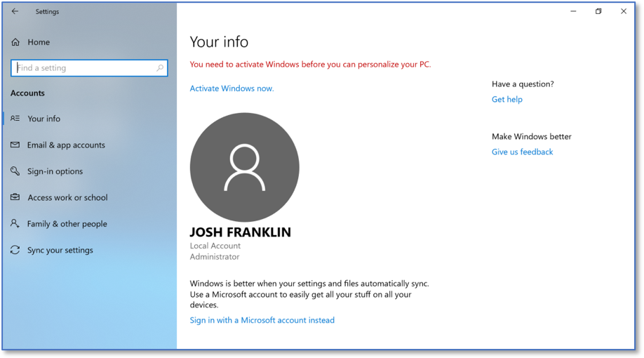
Task: Click the Email envelope icon
Action: coord(15,145)
